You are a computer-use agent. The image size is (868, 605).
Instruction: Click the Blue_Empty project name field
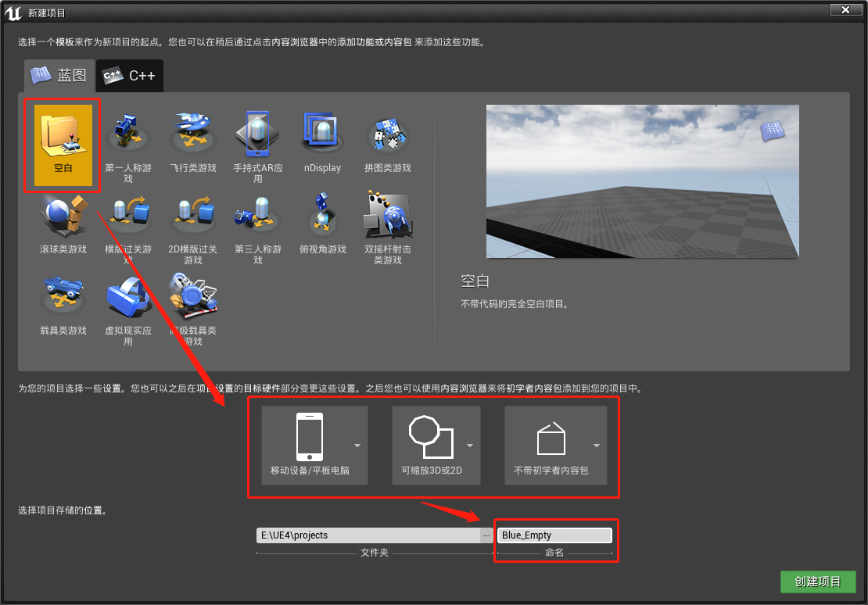click(554, 535)
